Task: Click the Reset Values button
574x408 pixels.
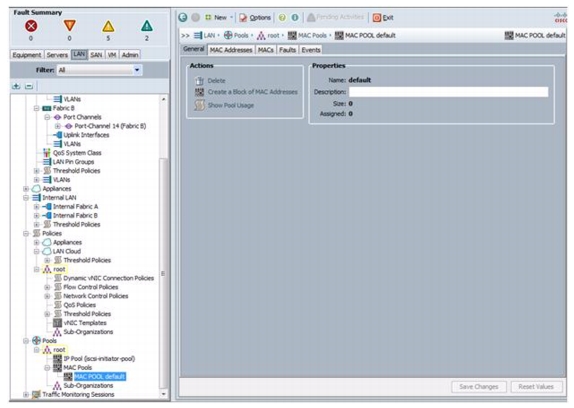Action: (x=536, y=387)
